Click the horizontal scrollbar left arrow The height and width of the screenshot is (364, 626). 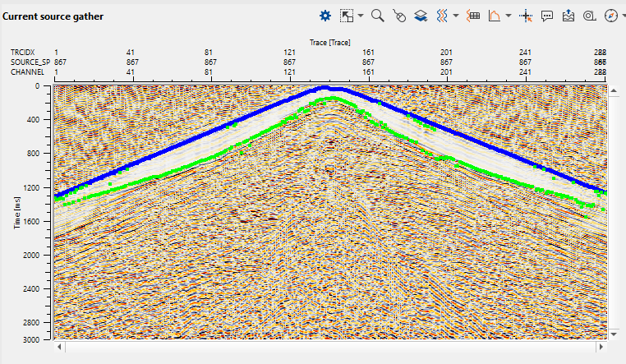[x=58, y=347]
